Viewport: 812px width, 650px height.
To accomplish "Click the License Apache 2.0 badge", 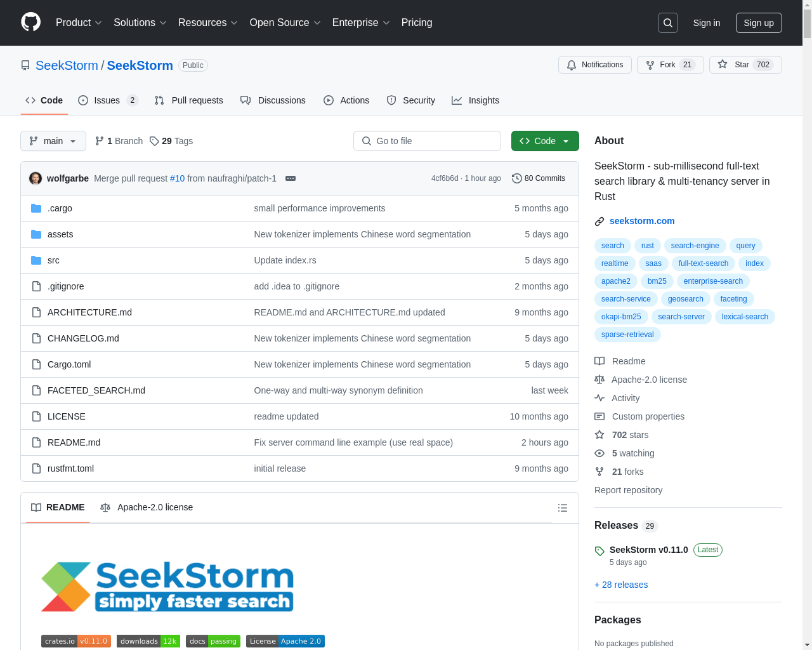I will click(285, 641).
